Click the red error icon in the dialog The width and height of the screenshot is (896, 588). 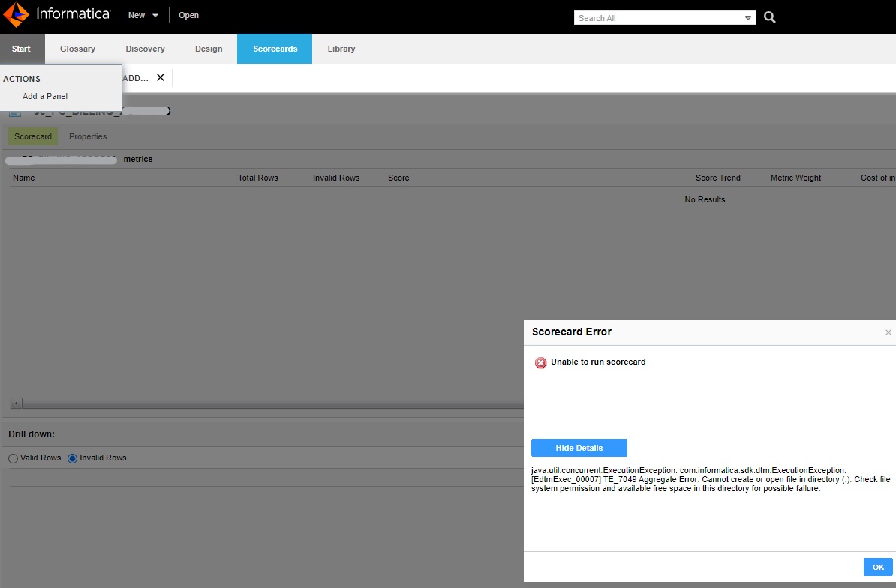tap(540, 362)
